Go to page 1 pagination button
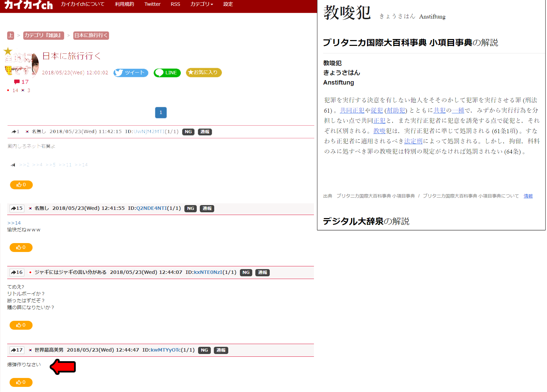This screenshot has width=547, height=392. [x=161, y=113]
